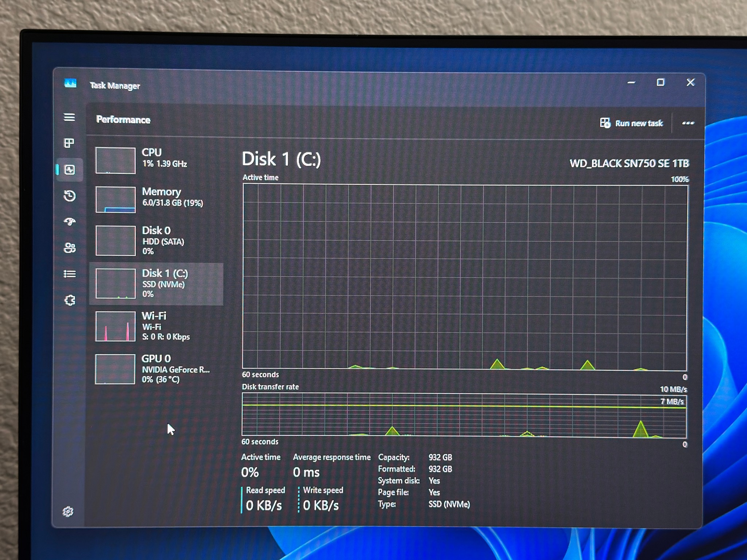747x560 pixels.
Task: Click the WD_BLACK SN750 SE 1TB label
Action: pos(629,163)
